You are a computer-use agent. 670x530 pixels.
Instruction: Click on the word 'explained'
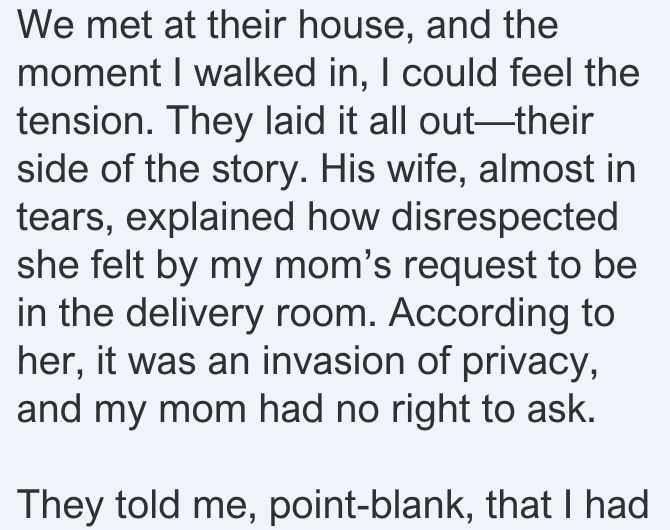pos(210,218)
